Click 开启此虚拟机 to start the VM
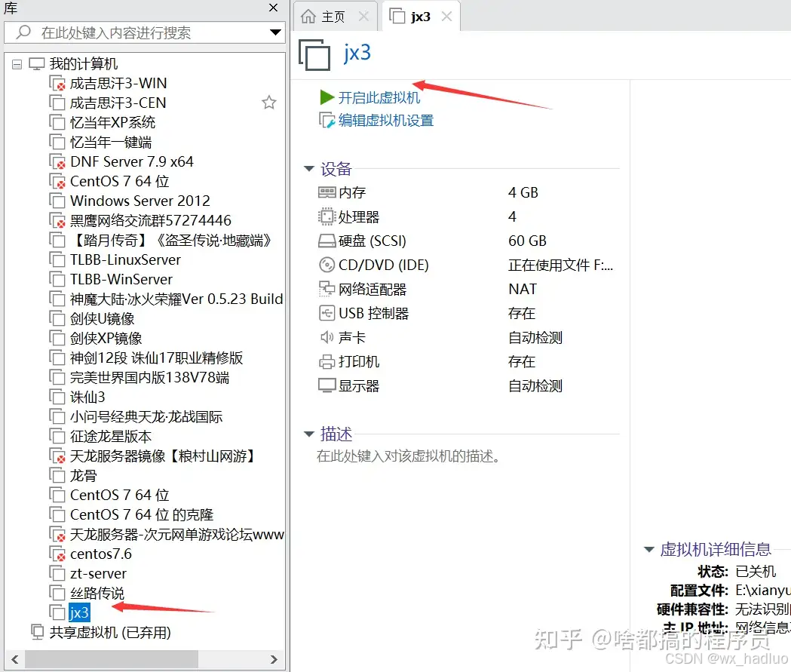791x672 pixels. 379,97
